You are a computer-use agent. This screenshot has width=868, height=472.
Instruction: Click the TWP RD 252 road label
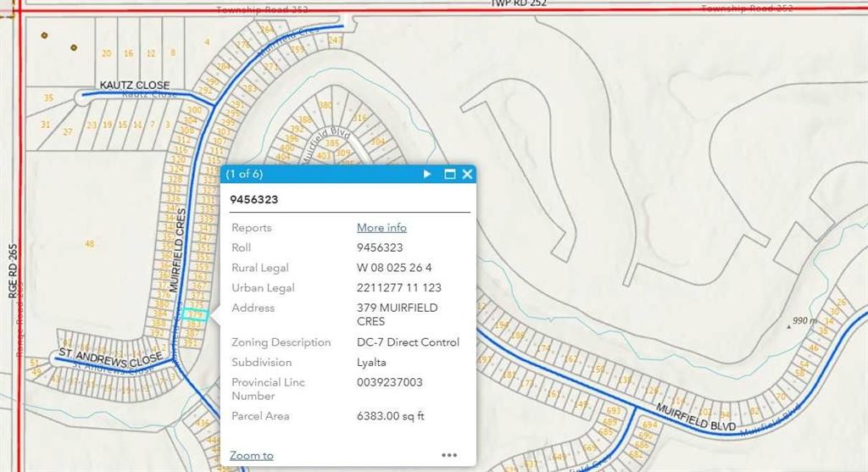(518, 3)
